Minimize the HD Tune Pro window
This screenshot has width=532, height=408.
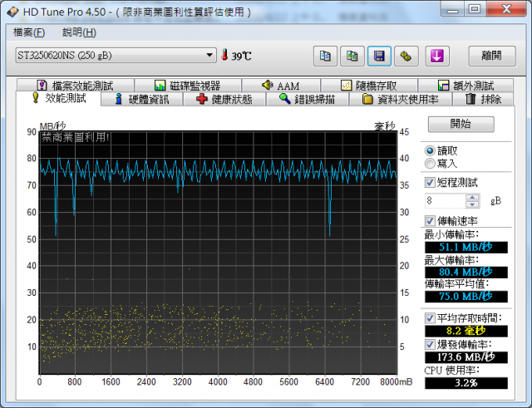(452, 9)
